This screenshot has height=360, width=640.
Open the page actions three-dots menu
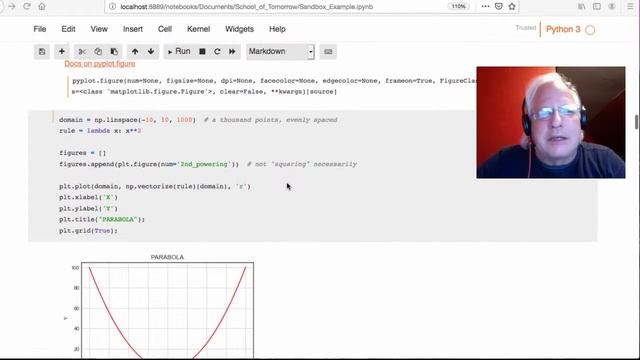(485, 7)
